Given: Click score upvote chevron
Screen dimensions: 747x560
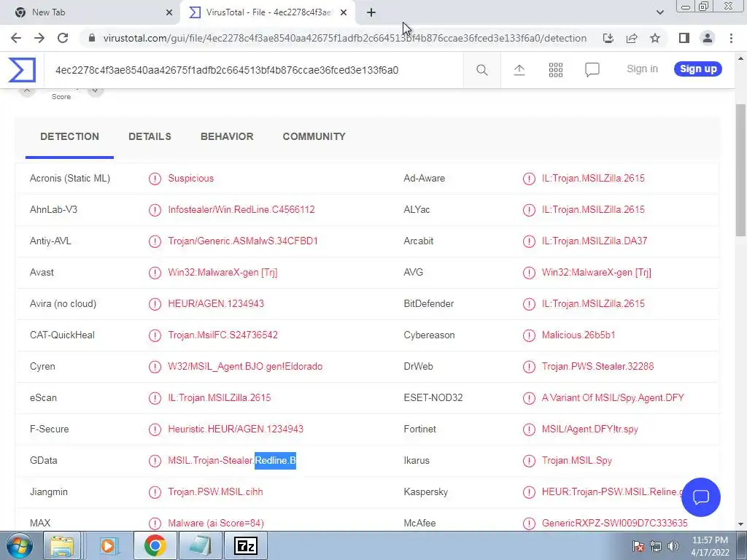Looking at the screenshot, I should 27,90.
